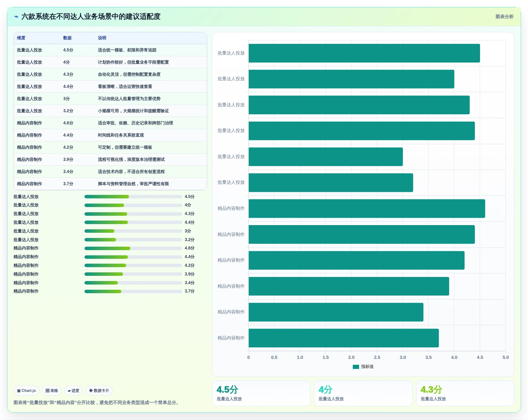Screen dimensions: 528x420
Task: Click the 批量达人投放 chart bar reaching 3.2
Action: click(x=331, y=183)
